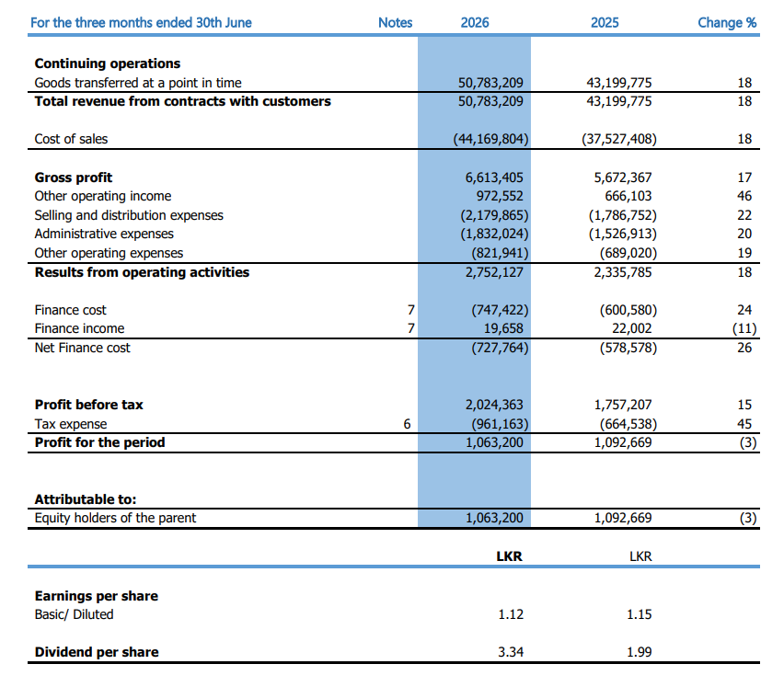Click Selling and distribution 2025 value (1,786,752)
Screen dimensions: 784x687
point(622,215)
